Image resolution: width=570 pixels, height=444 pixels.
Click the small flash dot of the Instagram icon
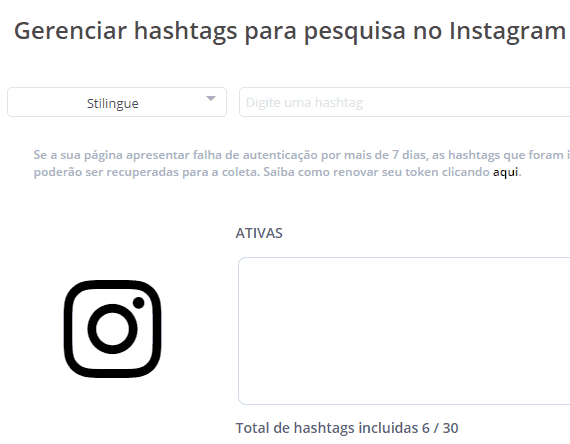pyautogui.click(x=139, y=303)
